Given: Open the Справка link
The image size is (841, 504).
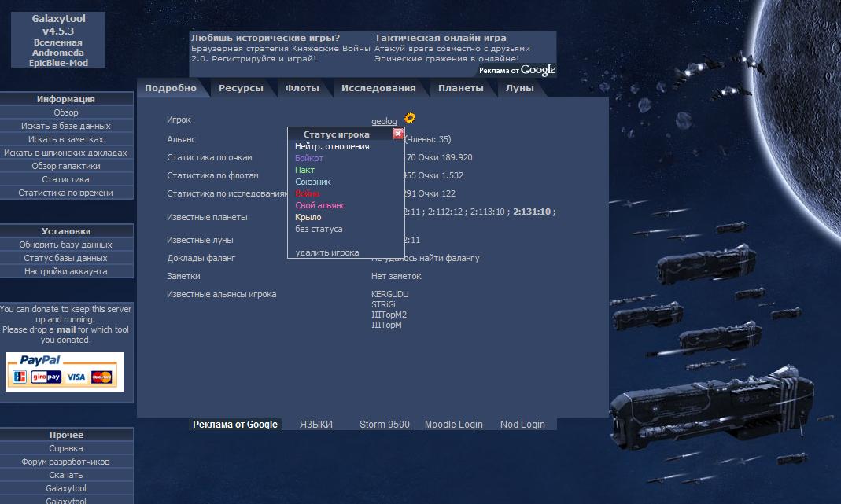Looking at the screenshot, I should coord(66,448).
